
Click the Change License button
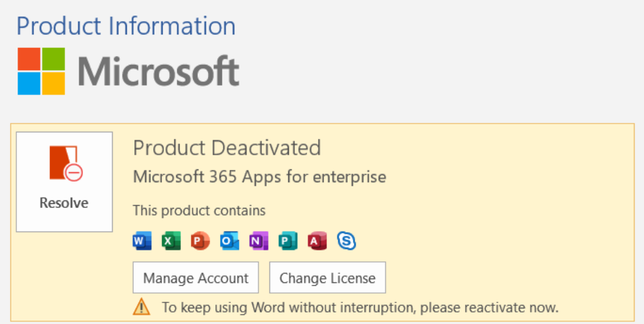327,277
